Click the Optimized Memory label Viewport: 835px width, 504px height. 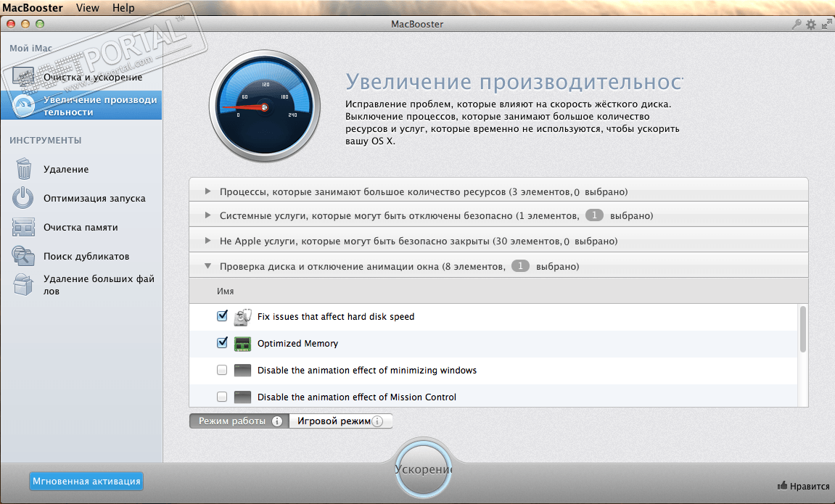point(297,344)
